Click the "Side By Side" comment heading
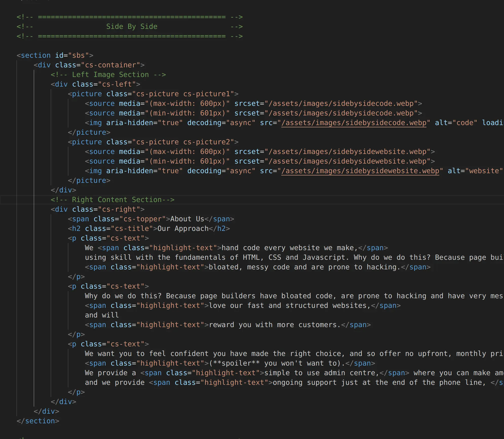This screenshot has height=439, width=504. pos(131,27)
